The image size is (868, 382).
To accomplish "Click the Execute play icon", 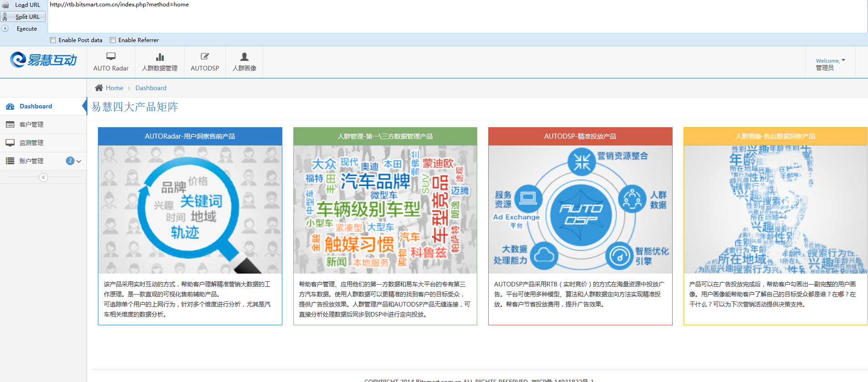I will (5, 28).
